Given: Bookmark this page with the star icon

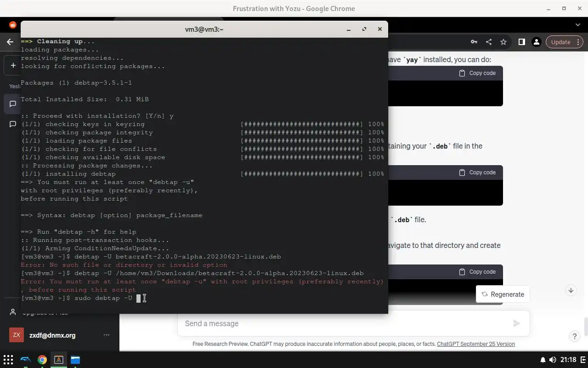Looking at the screenshot, I should (x=503, y=42).
